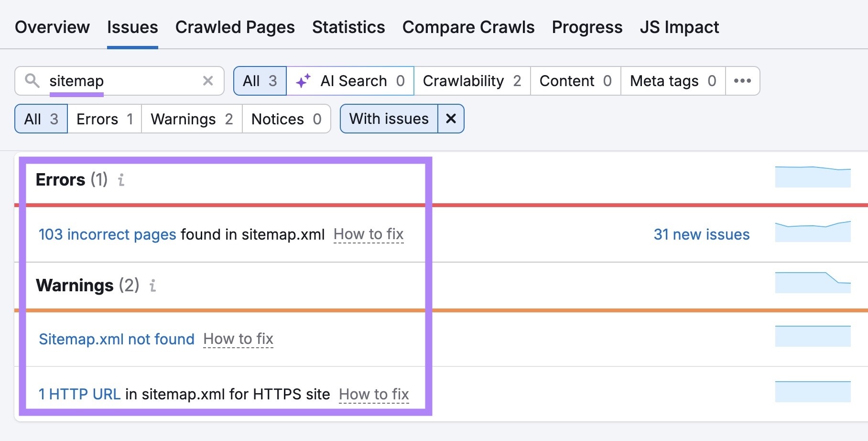Click the trend sparkline beside 31 new issues
This screenshot has height=441, width=868.
813,229
